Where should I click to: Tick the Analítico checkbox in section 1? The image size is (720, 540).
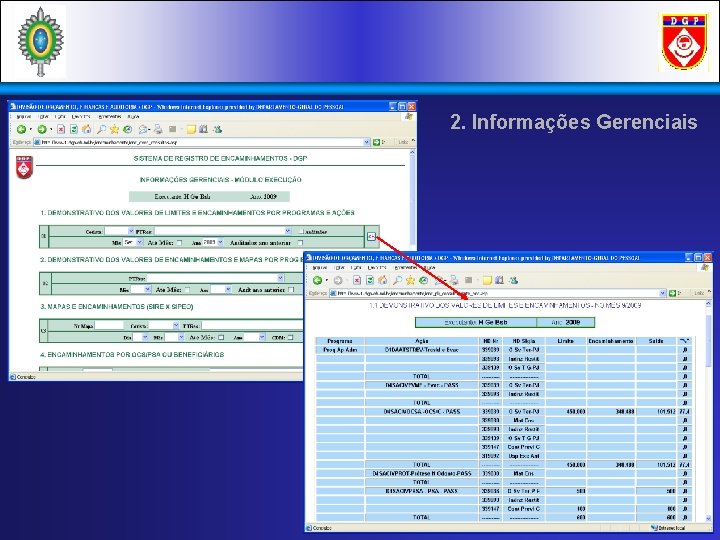pos(301,231)
